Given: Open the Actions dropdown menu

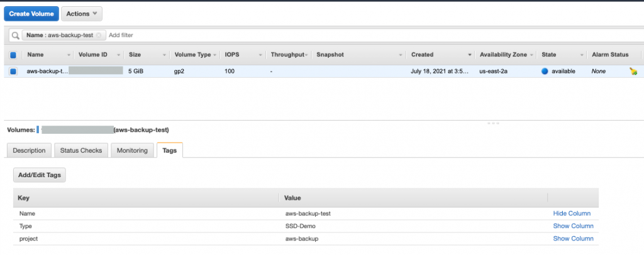Looking at the screenshot, I should [82, 14].
